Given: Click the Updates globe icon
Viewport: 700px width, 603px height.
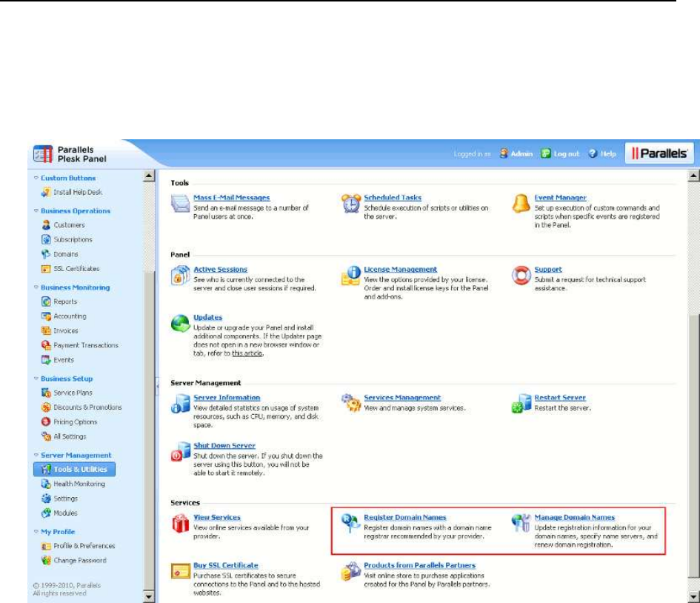Looking at the screenshot, I should click(x=180, y=323).
